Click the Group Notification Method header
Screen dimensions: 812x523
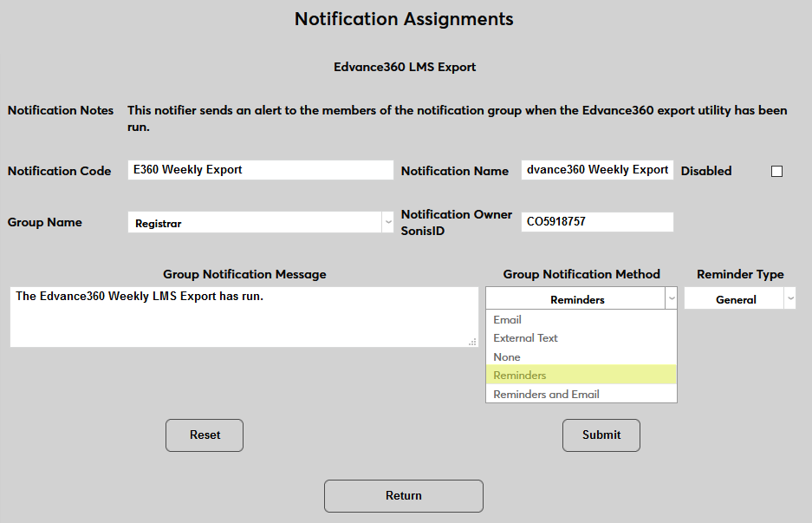pos(581,274)
